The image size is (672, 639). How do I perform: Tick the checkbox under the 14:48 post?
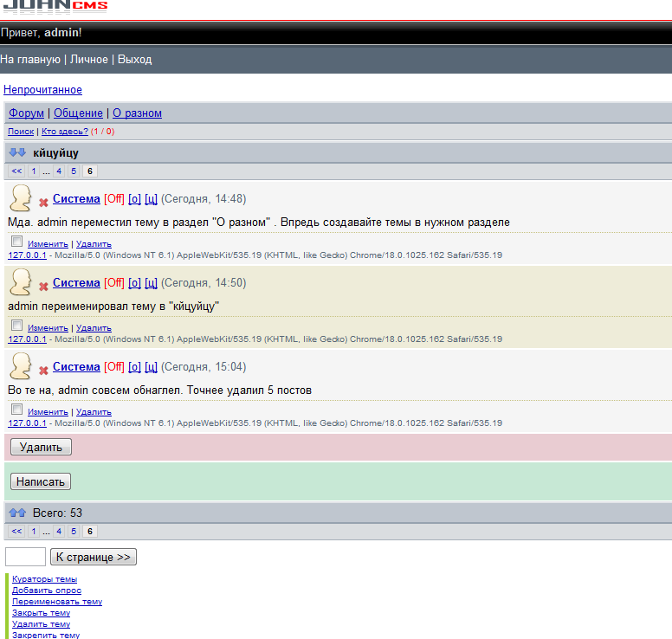[16, 241]
